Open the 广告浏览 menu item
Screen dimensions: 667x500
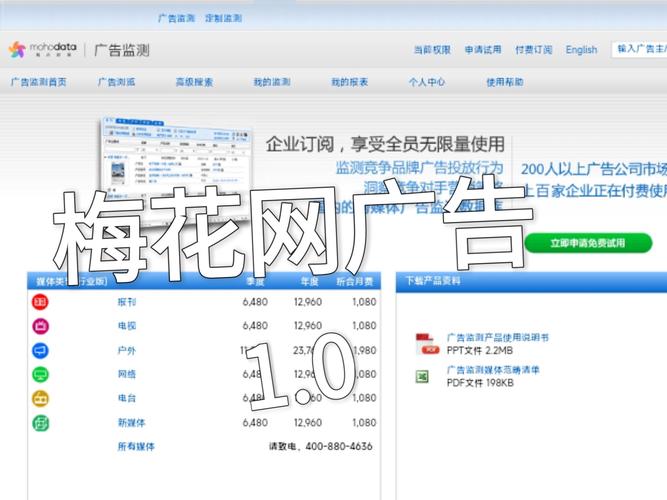coord(116,82)
